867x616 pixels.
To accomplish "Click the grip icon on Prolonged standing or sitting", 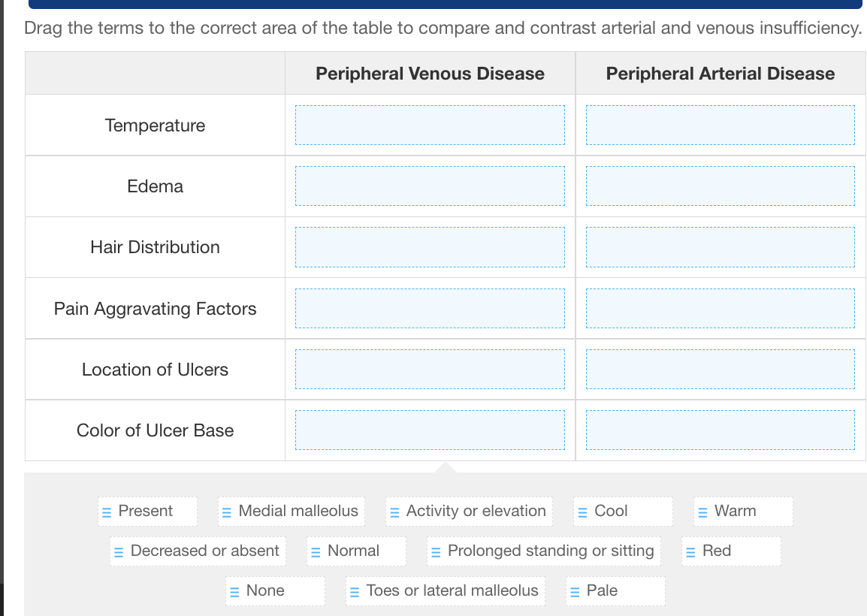I will tap(436, 552).
